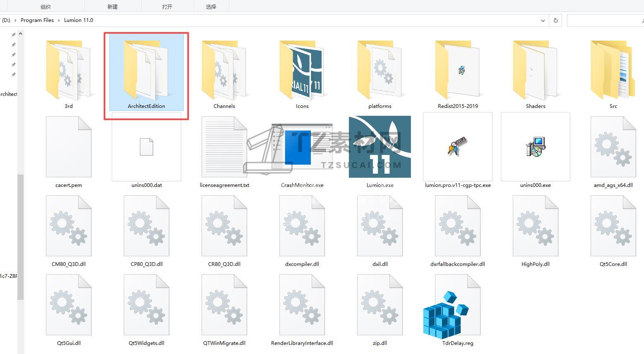The width and height of the screenshot is (644, 354).
Task: Select the lumion.pro.v11-cgp-tpc.exe keys icon
Action: [x=457, y=146]
